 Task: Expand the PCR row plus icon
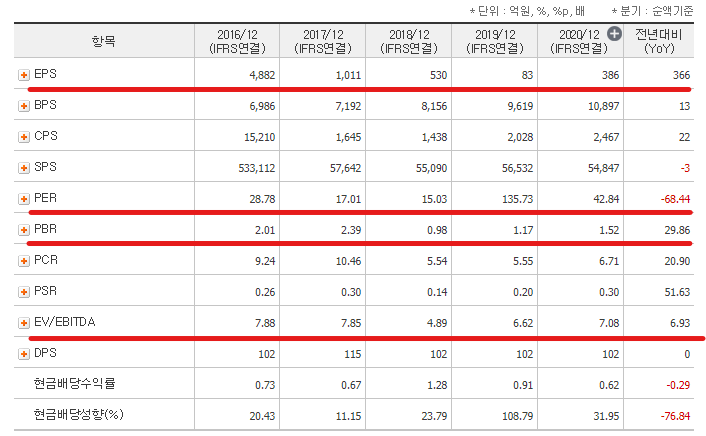click(24, 261)
